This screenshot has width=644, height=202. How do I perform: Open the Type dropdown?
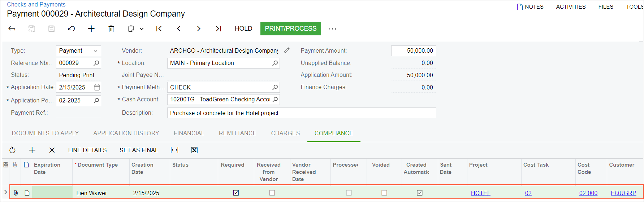coord(95,51)
